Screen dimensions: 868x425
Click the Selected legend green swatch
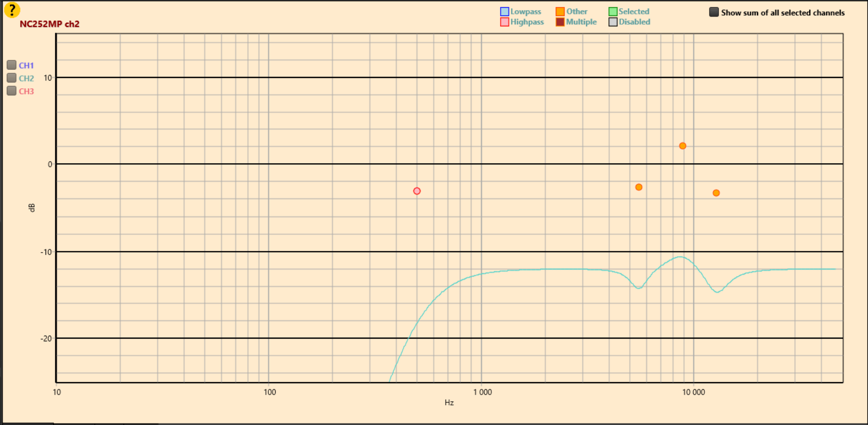coord(613,11)
